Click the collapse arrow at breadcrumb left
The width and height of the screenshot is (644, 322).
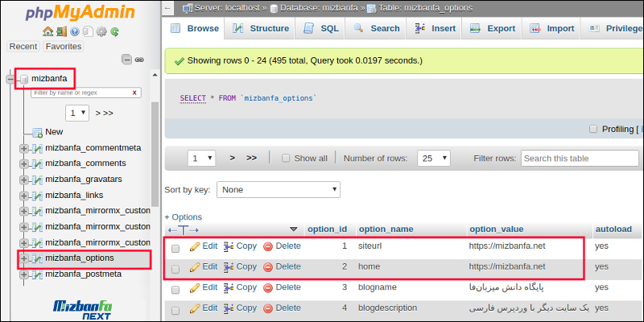pos(167,8)
